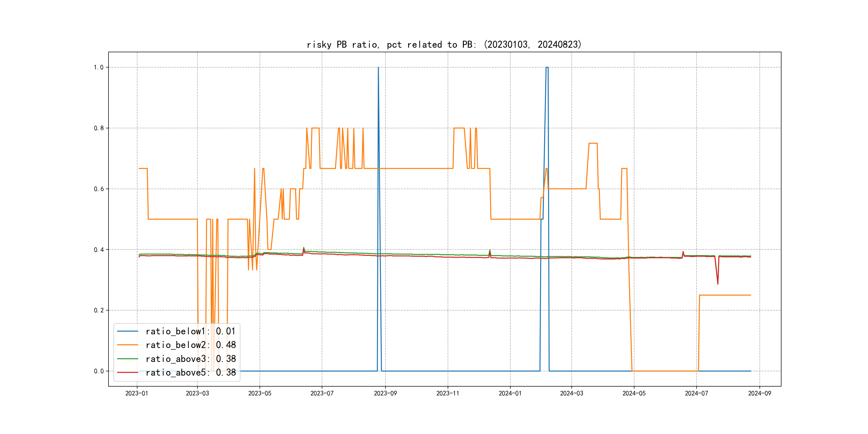
Task: Click the orange ratio_below2 legend line swatch
Action: point(127,345)
